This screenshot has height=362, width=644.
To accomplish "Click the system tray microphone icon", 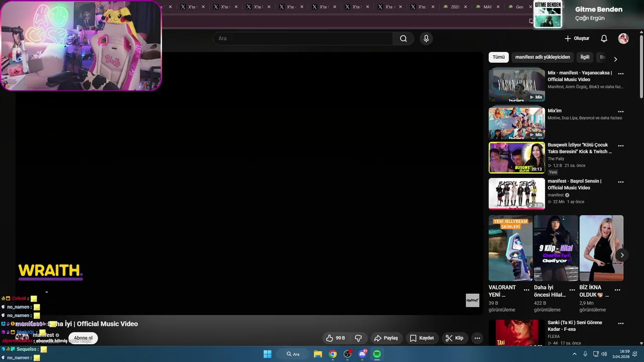I will 585,354.
